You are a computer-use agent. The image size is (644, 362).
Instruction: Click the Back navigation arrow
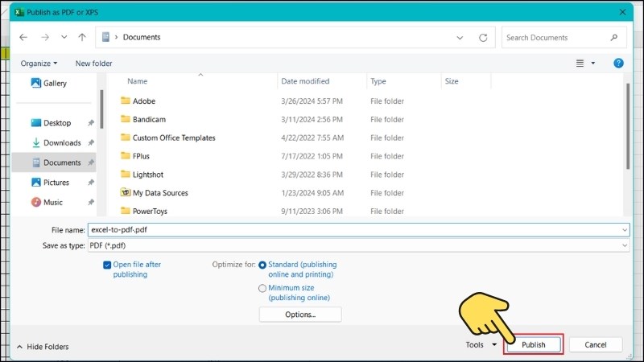tap(23, 38)
